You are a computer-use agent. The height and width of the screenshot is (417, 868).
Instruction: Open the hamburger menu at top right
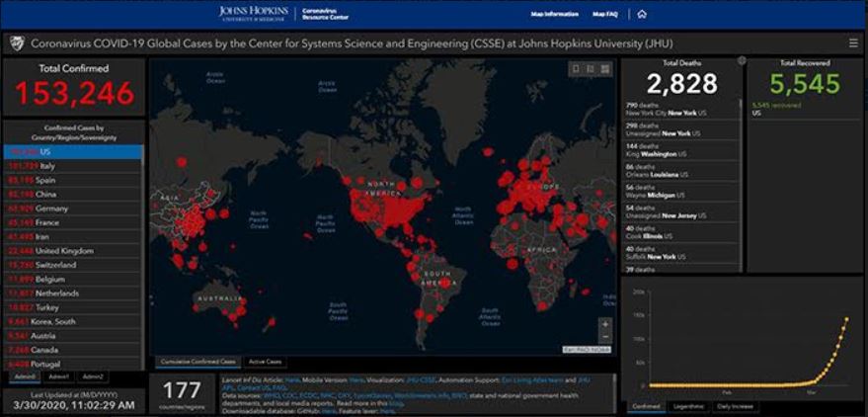pyautogui.click(x=853, y=43)
